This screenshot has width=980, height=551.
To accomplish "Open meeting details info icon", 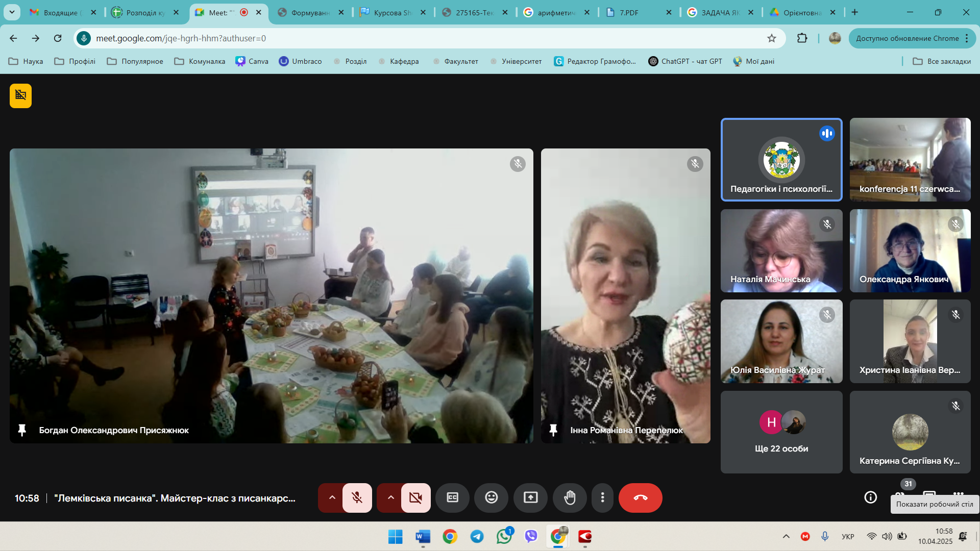I will (x=871, y=497).
